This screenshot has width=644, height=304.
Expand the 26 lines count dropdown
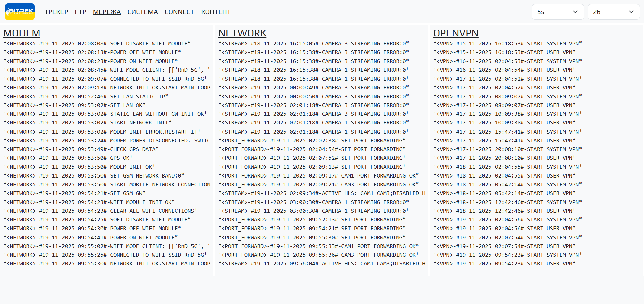click(613, 12)
